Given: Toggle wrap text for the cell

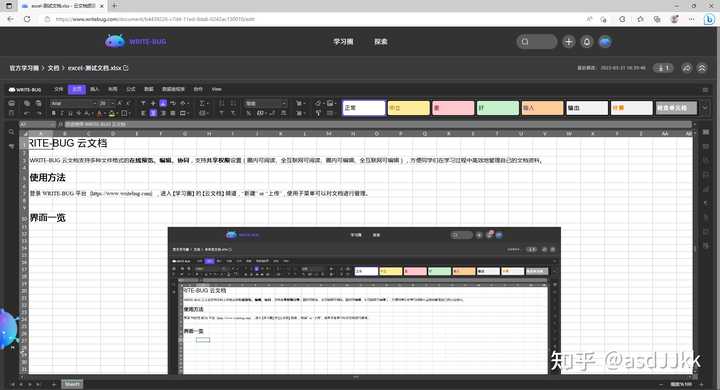Looking at the screenshot, I should click(x=173, y=103).
